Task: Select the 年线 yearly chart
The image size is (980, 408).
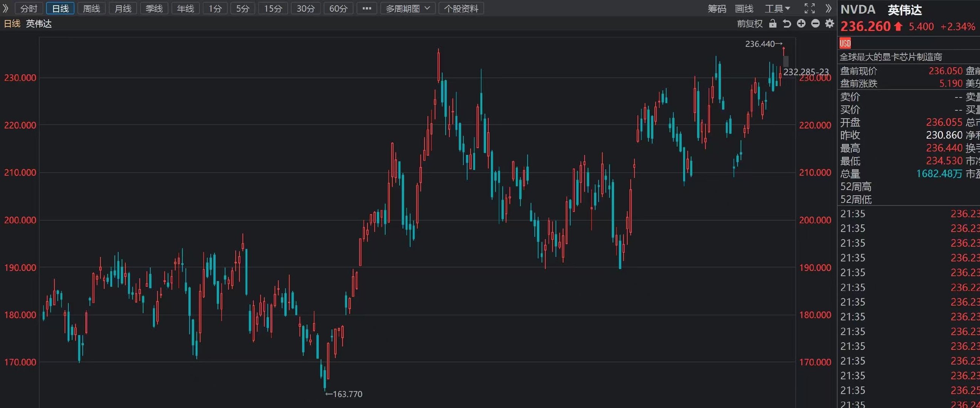Action: click(x=186, y=8)
